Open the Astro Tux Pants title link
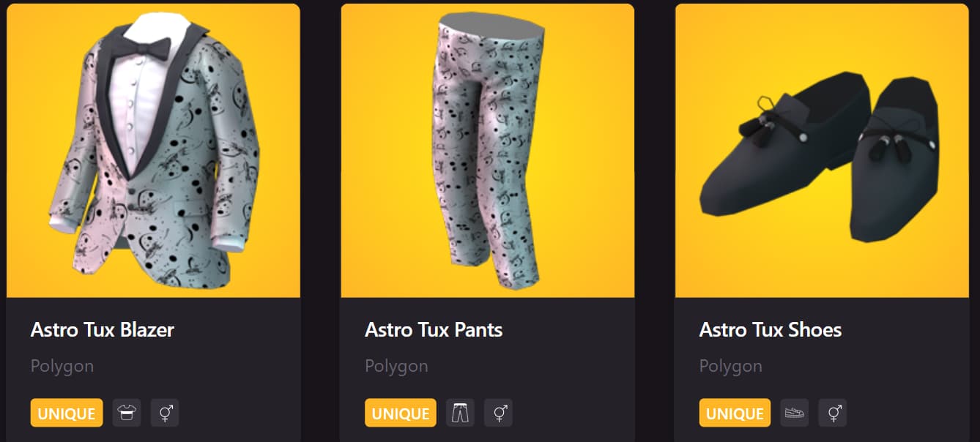980x442 pixels. [434, 329]
